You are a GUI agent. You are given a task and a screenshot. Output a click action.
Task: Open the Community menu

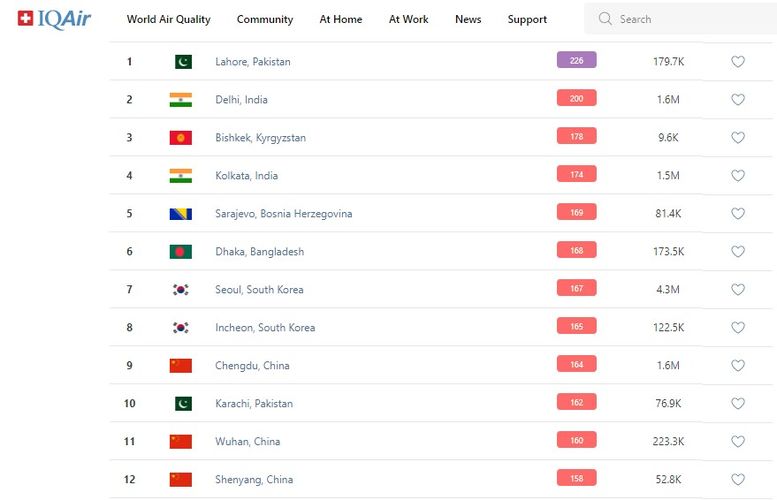coord(265,19)
